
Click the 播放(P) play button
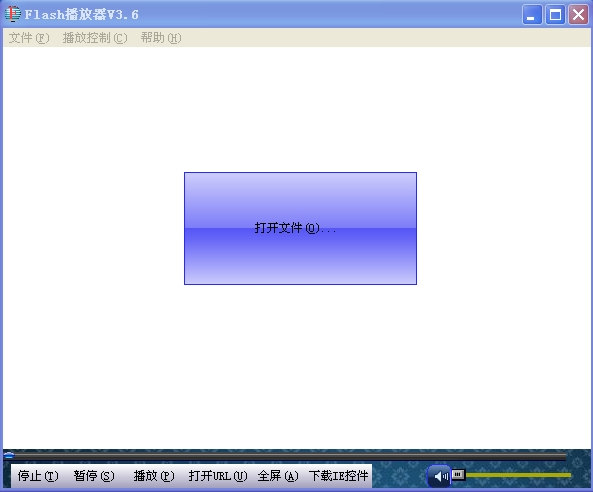(154, 475)
